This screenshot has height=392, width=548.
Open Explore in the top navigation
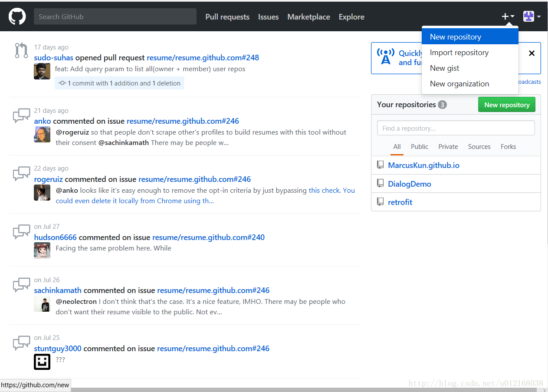pyautogui.click(x=351, y=17)
